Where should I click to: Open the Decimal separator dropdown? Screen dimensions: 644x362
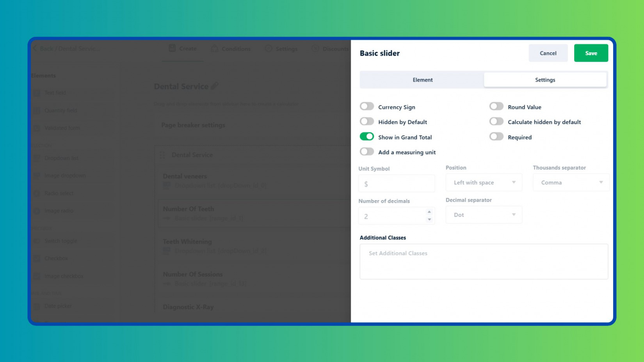click(x=484, y=215)
